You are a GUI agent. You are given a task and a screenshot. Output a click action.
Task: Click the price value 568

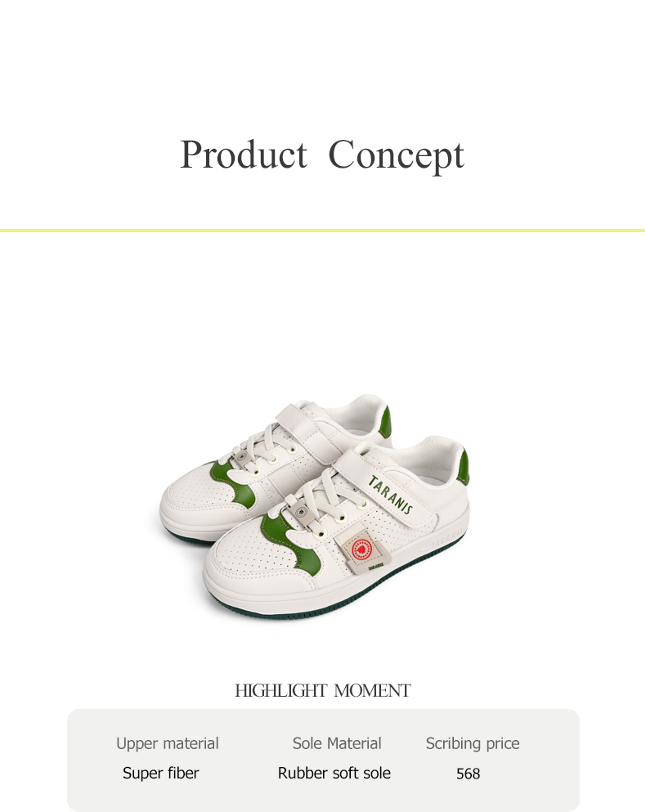469,774
